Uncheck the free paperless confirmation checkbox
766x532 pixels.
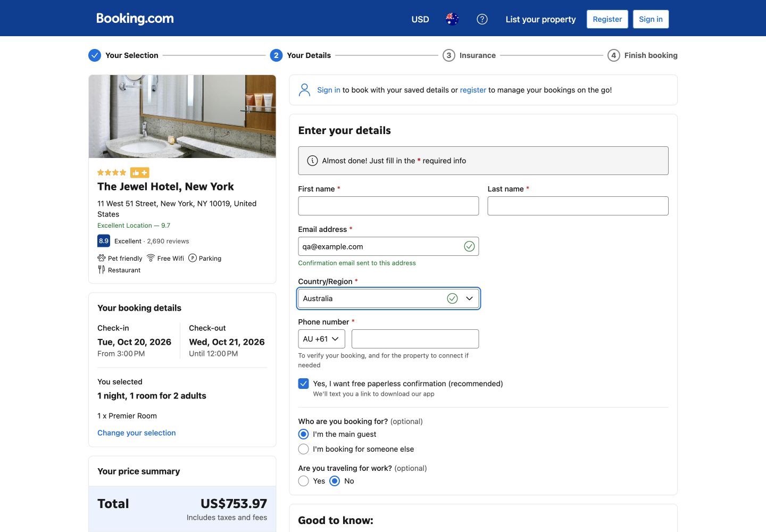click(x=304, y=384)
